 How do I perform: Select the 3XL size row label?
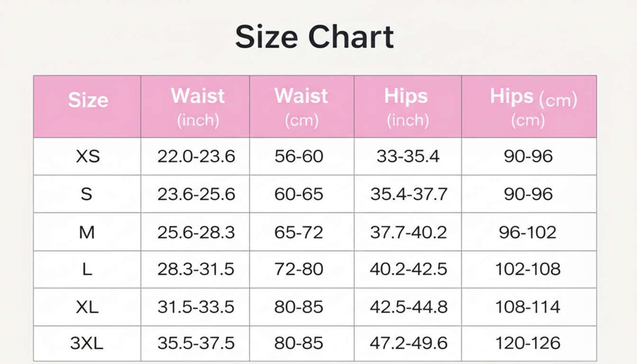87,343
